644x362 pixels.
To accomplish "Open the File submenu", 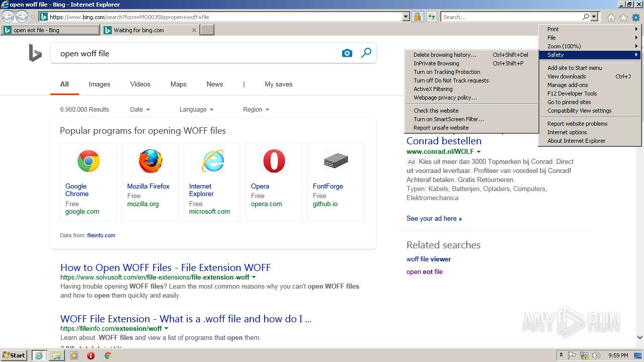I will (590, 38).
